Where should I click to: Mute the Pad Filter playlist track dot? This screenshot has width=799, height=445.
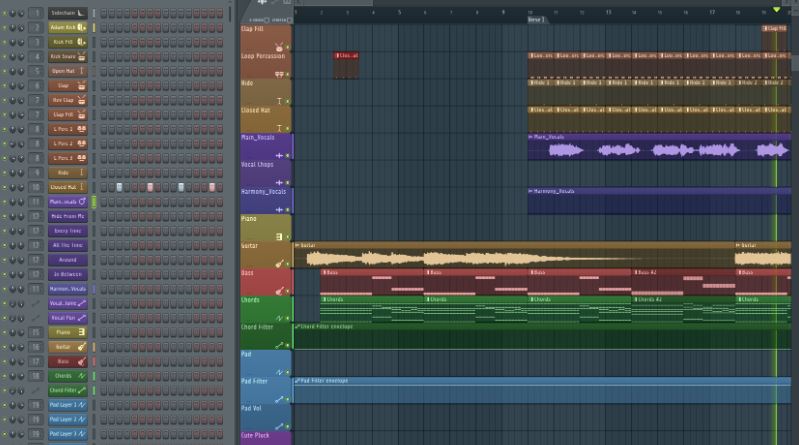[x=287, y=400]
